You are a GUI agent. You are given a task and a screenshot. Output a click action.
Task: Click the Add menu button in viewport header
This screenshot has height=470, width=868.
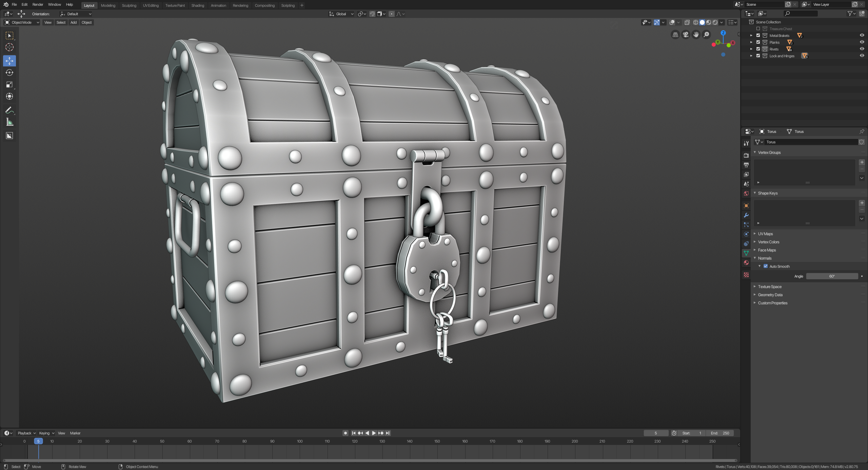coord(73,22)
